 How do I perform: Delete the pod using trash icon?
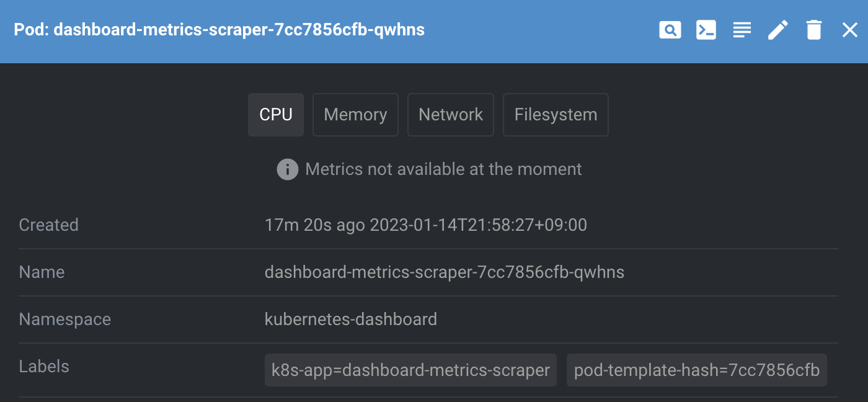(x=814, y=30)
